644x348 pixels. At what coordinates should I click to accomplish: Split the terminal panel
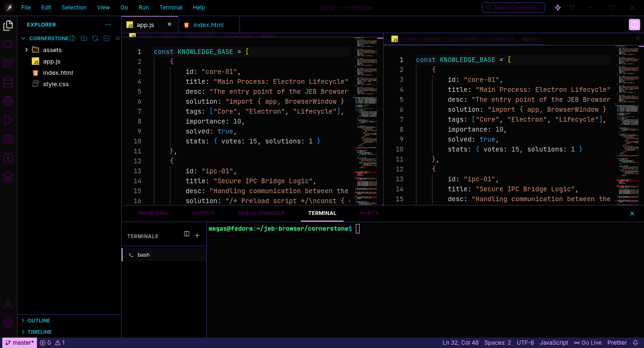click(x=186, y=234)
